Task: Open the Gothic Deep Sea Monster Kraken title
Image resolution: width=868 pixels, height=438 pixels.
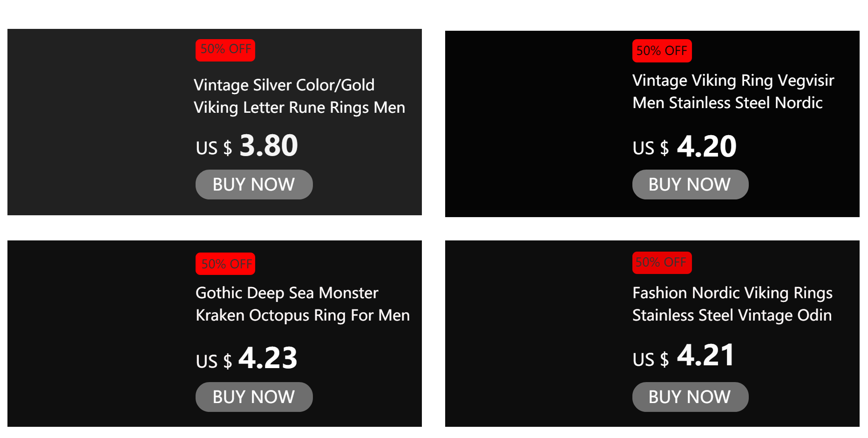Action: [x=302, y=304]
